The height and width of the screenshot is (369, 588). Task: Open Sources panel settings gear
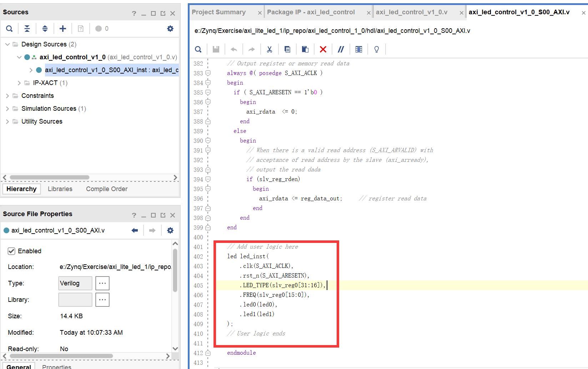click(x=170, y=29)
